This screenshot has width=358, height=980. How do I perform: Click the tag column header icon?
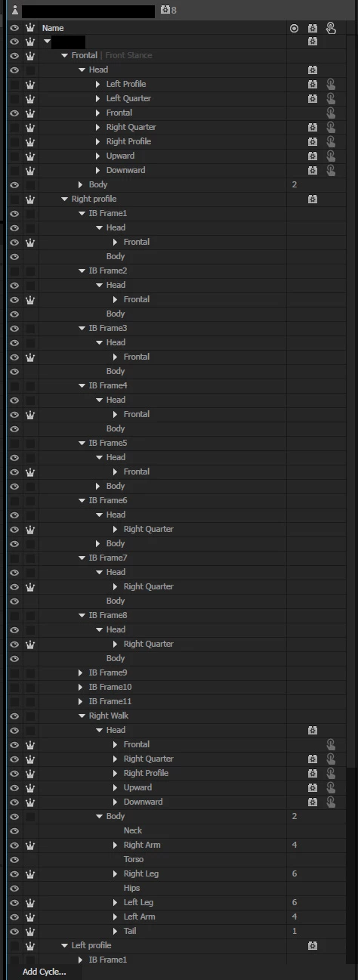[294, 28]
